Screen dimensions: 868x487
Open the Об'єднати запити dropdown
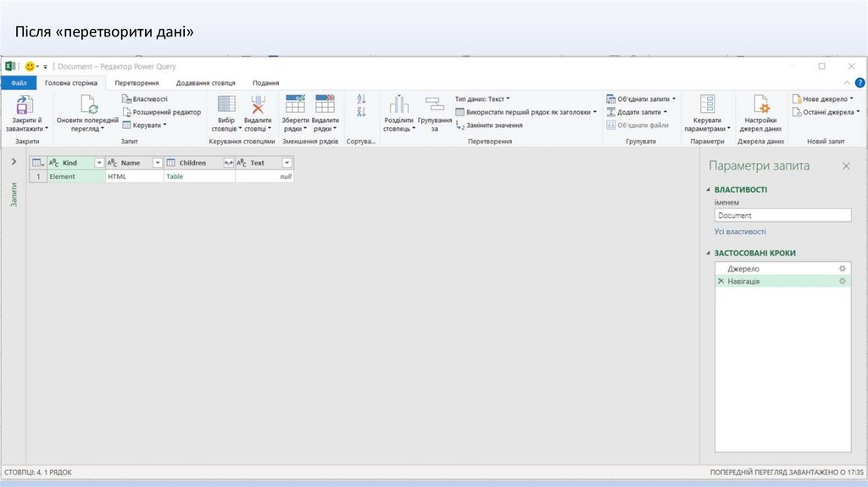(x=641, y=98)
